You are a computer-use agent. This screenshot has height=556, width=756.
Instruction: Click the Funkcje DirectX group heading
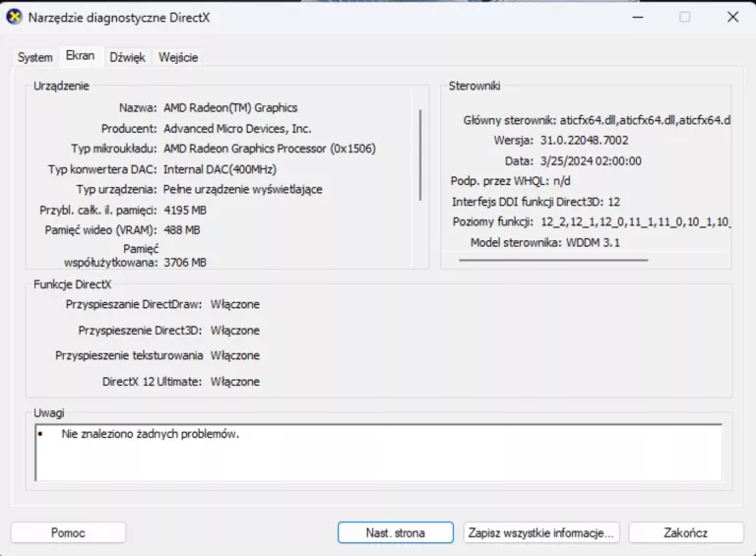point(72,284)
